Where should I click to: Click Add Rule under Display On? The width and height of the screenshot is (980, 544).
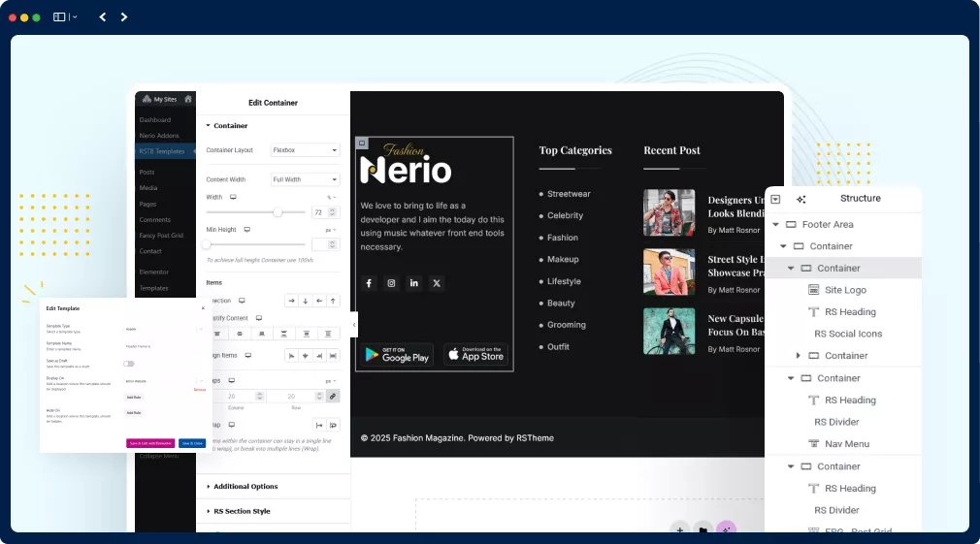pos(134,398)
